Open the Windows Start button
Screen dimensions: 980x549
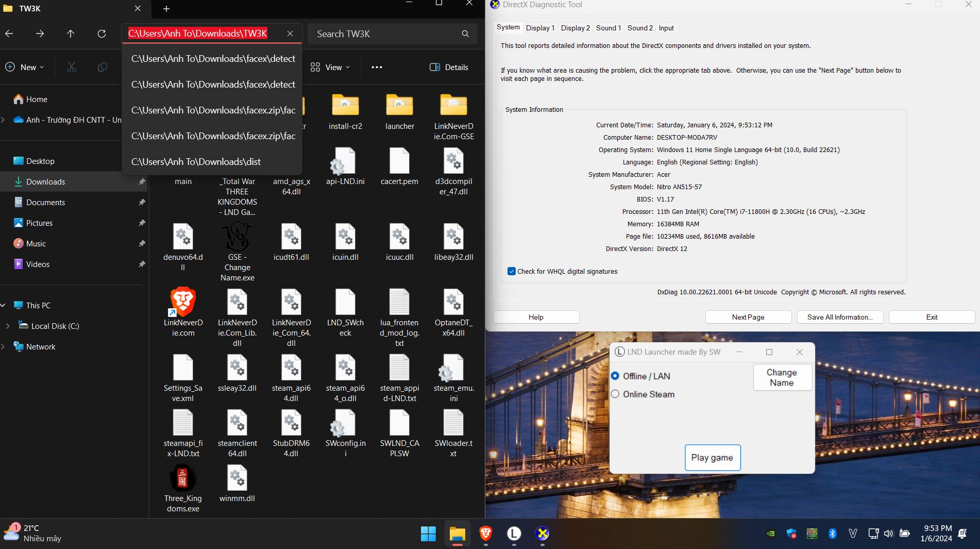428,534
